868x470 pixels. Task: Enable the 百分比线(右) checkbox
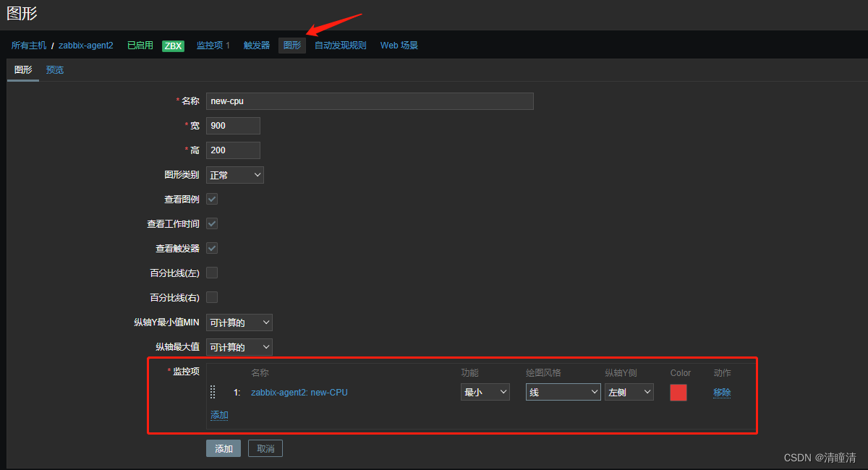pyautogui.click(x=212, y=297)
